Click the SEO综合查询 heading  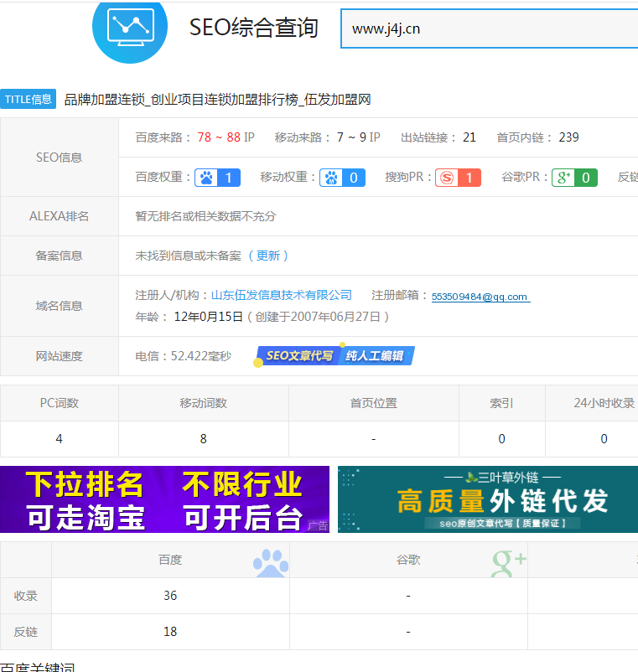tap(253, 28)
